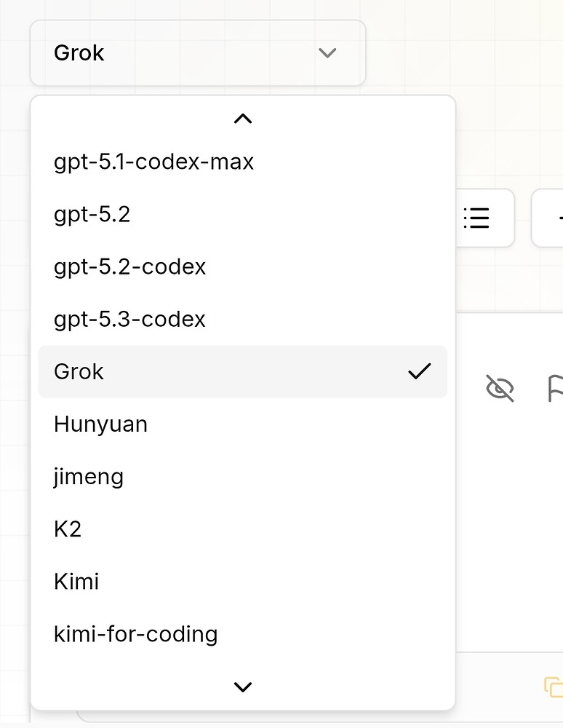Choose gpt-5.3-codex from the list

click(x=242, y=320)
